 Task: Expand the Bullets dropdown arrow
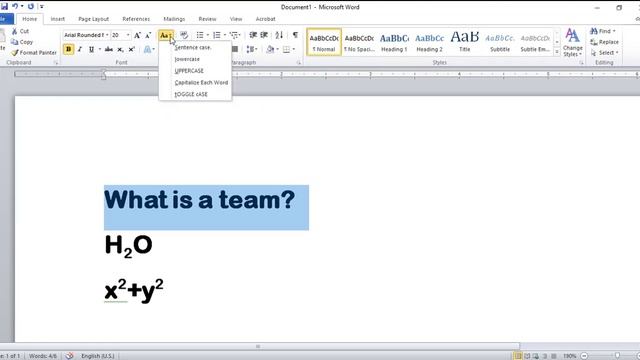[208, 35]
